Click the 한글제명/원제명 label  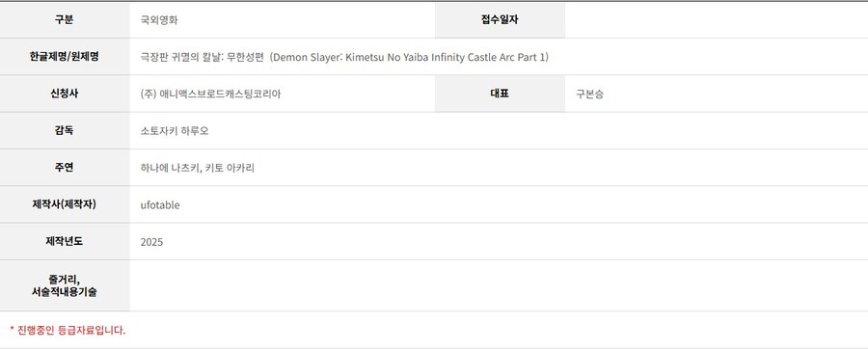pyautogui.click(x=65, y=57)
